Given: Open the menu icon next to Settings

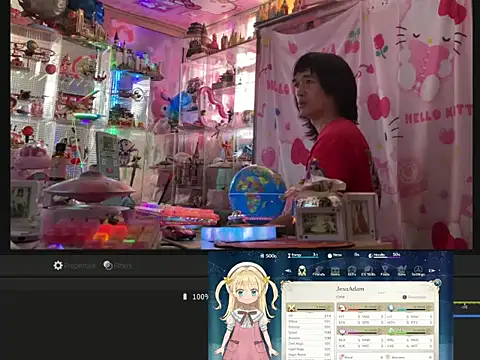Looking at the screenshot, I should 402,271.
